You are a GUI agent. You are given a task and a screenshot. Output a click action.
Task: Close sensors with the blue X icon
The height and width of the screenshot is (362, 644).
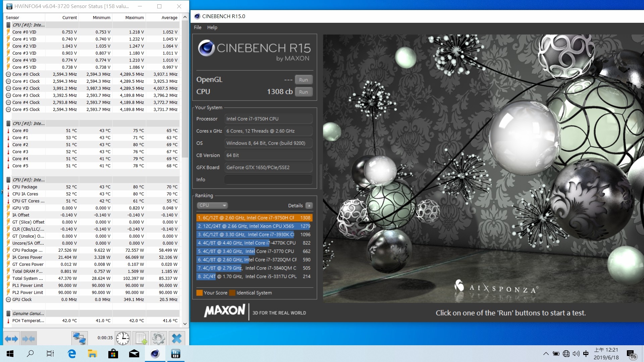pyautogui.click(x=177, y=339)
